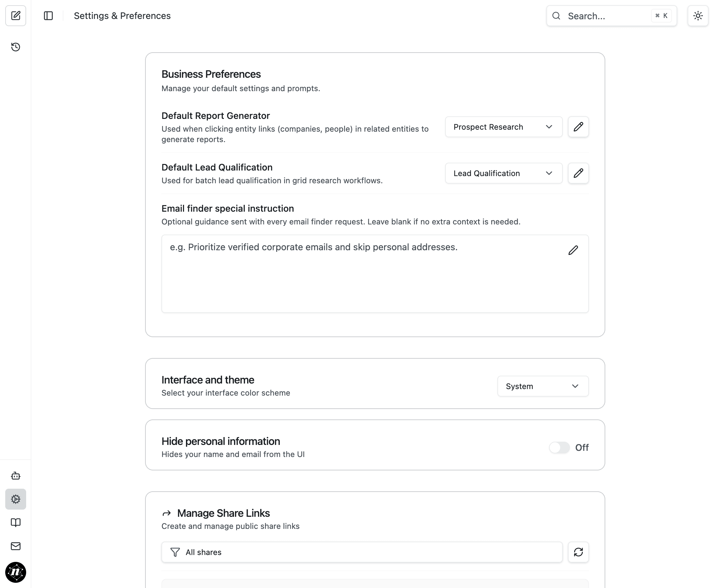The height and width of the screenshot is (588, 719).
Task: Refresh the share links list
Action: pyautogui.click(x=578, y=552)
